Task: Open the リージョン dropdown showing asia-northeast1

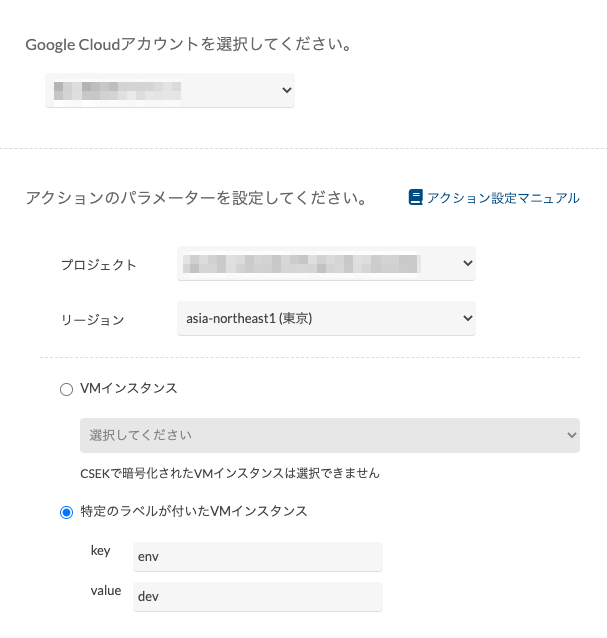Action: (326, 319)
